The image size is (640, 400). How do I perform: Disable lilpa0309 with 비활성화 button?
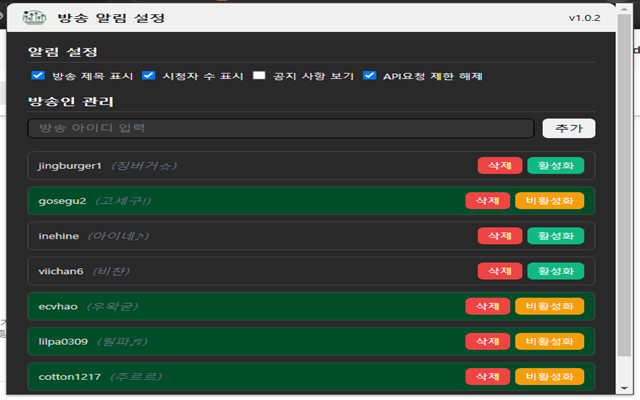[x=549, y=342]
